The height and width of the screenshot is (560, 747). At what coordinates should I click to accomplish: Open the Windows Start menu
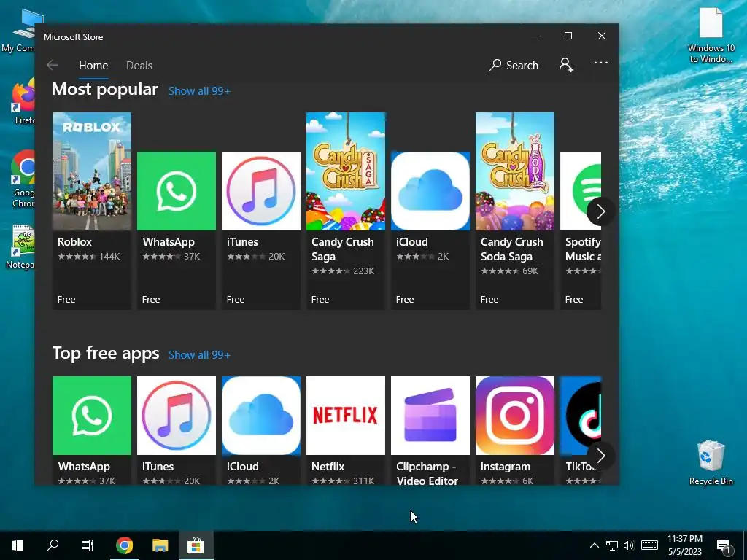(18, 545)
